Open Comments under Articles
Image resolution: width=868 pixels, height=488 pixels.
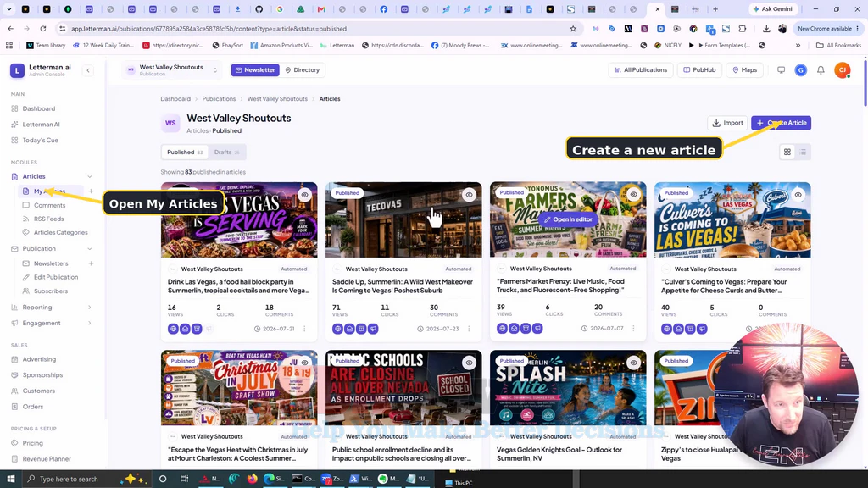tap(49, 205)
